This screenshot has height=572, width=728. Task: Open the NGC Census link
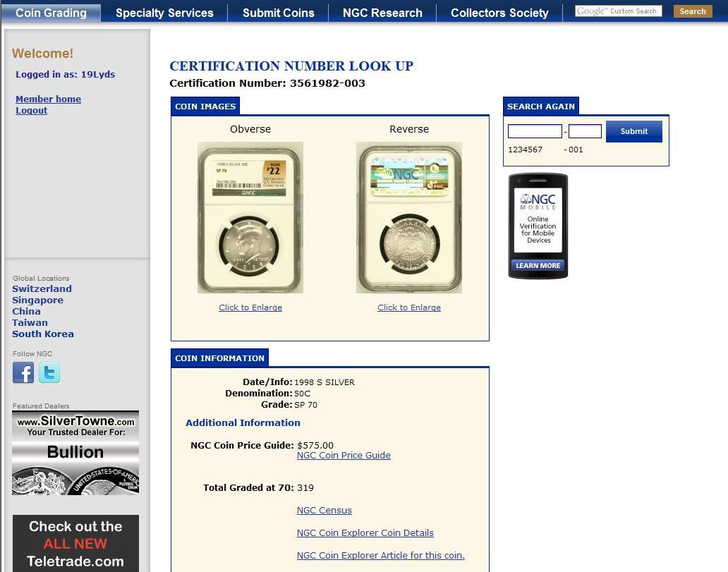click(324, 511)
